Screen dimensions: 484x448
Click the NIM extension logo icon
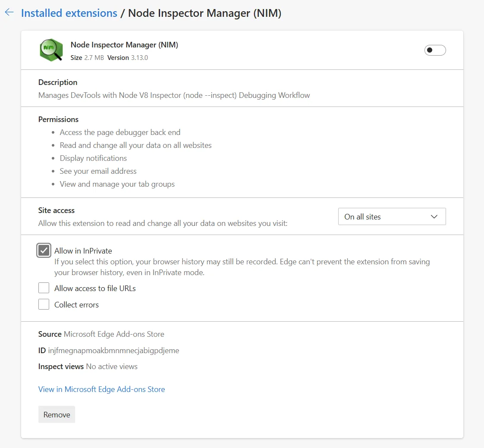51,50
